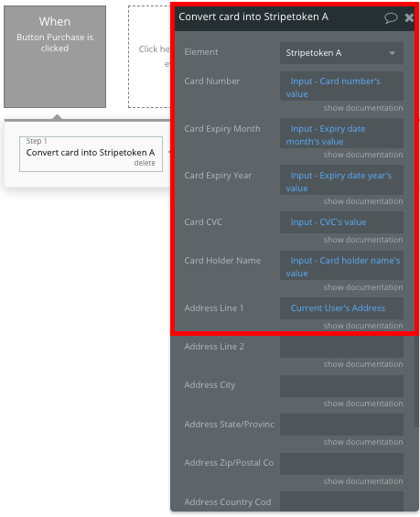Image resolution: width=420 pixels, height=517 pixels.
Task: Click the empty Address Country Code field
Action: [341, 501]
